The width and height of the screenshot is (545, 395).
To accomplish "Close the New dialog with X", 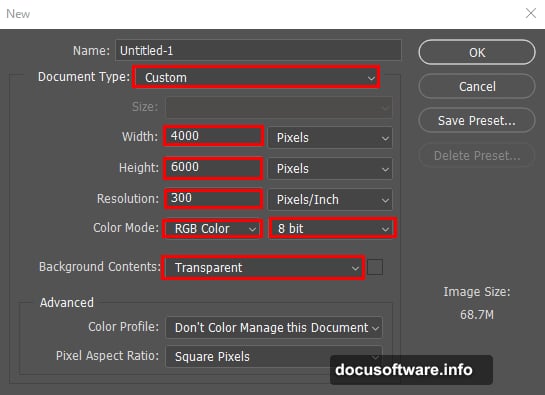I will (530, 13).
